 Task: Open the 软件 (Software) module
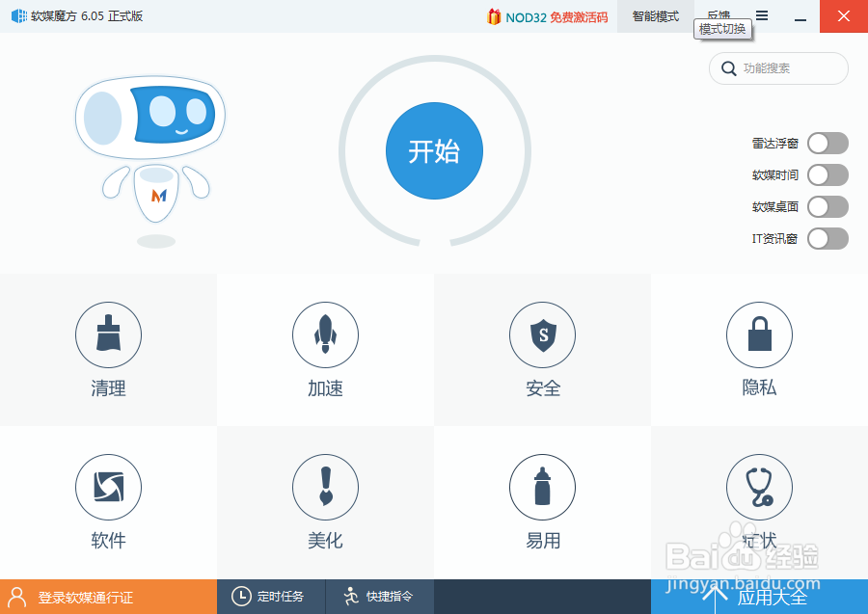pyautogui.click(x=108, y=488)
